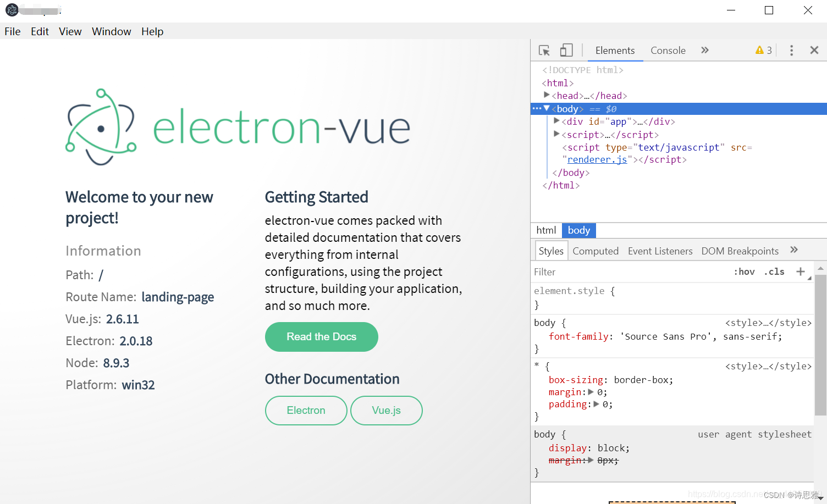Open DevTools three-dot customize menu
This screenshot has width=827, height=504.
(x=792, y=51)
